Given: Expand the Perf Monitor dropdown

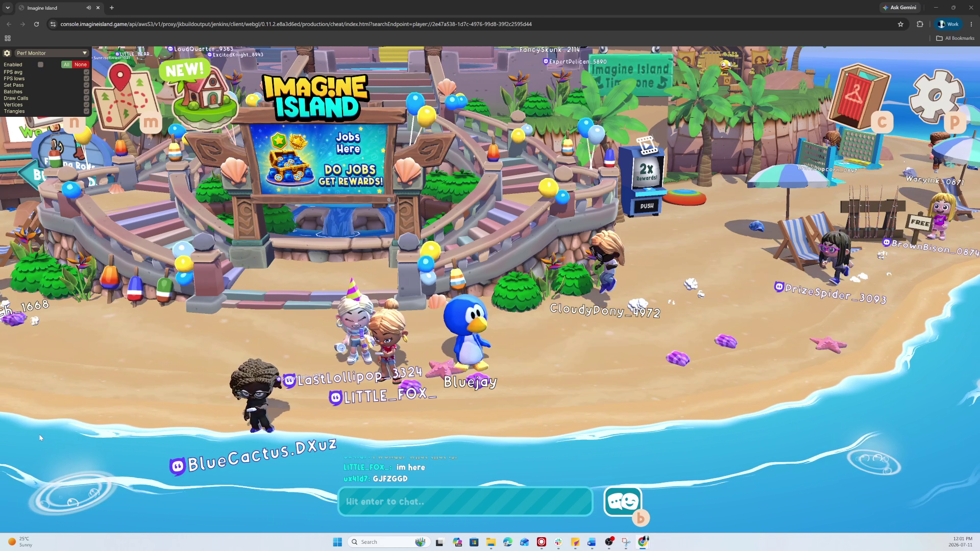Looking at the screenshot, I should 52,53.
